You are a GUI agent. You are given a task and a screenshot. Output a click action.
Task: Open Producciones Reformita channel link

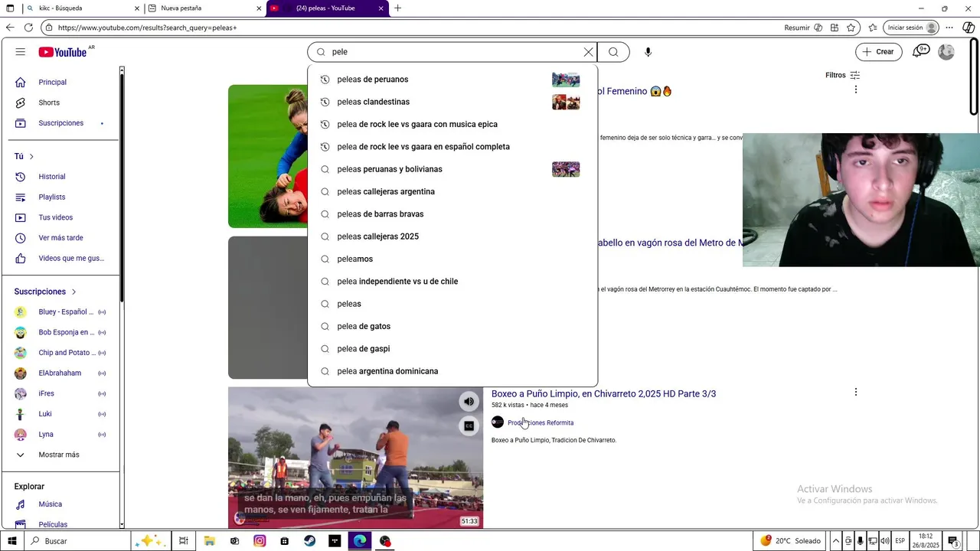[541, 422]
